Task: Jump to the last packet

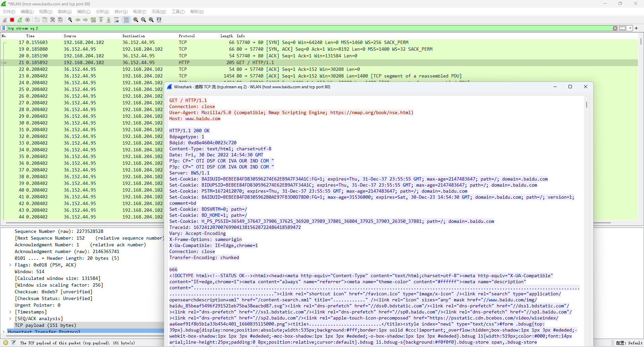Action: click(x=109, y=20)
